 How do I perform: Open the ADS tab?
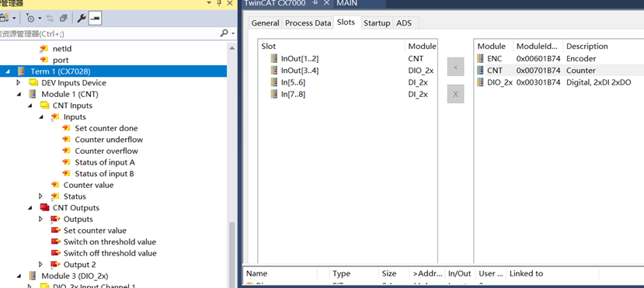404,23
